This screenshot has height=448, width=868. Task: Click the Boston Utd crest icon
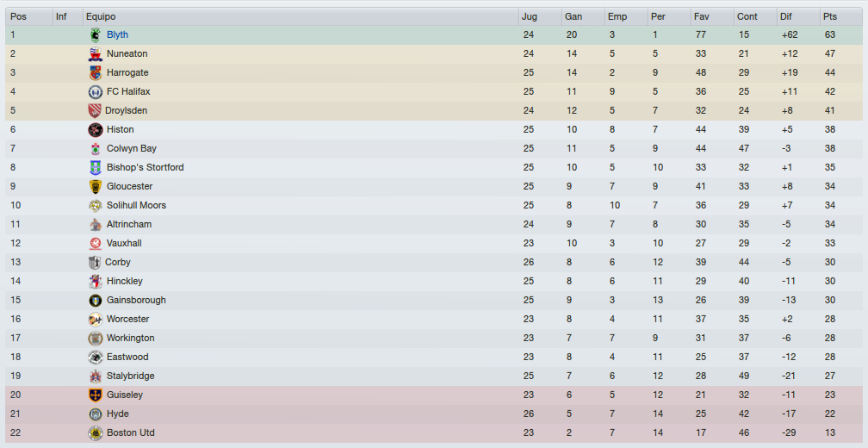pos(96,432)
